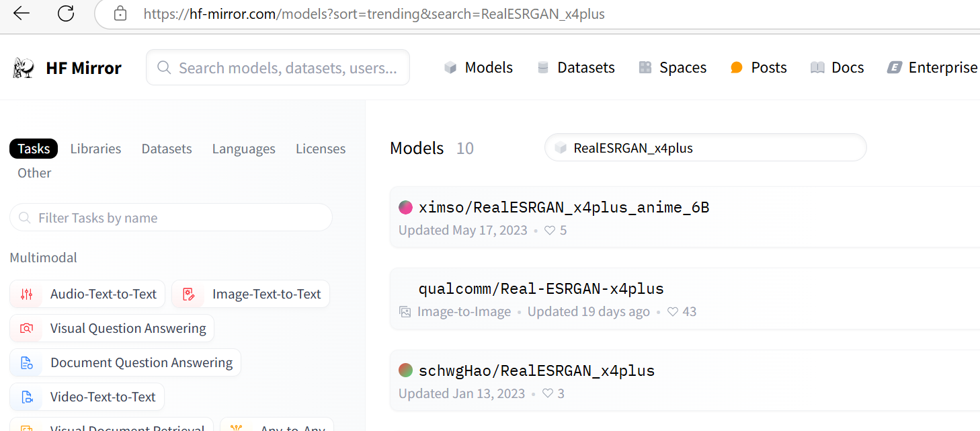The height and width of the screenshot is (431, 980).
Task: Filter by Visual Question Answering task
Action: point(112,328)
